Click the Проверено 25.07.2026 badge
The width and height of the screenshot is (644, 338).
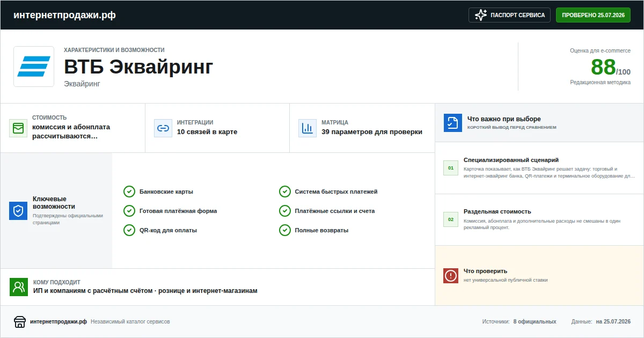point(593,15)
